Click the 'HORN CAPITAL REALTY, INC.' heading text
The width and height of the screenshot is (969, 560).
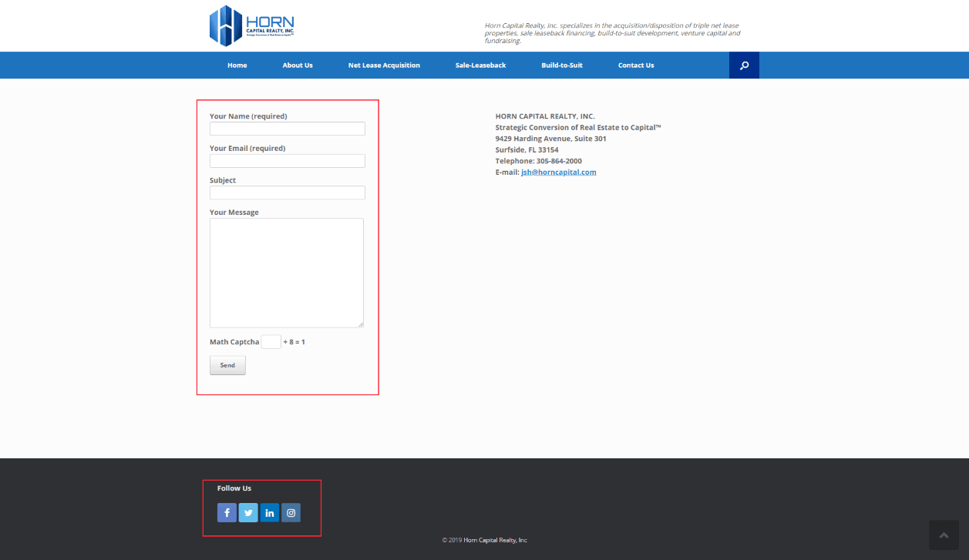click(x=545, y=116)
